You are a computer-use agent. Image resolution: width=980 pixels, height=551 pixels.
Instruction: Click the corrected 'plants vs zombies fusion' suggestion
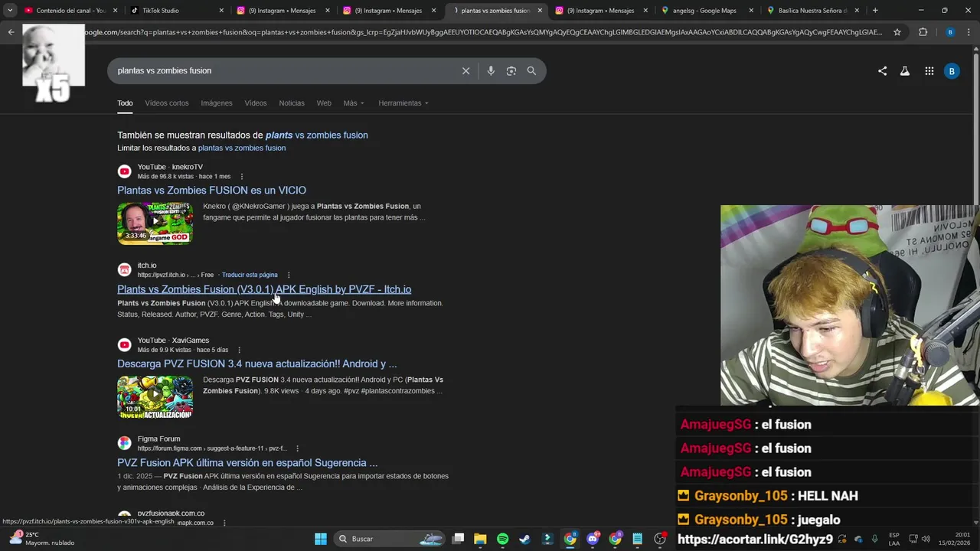(316, 135)
